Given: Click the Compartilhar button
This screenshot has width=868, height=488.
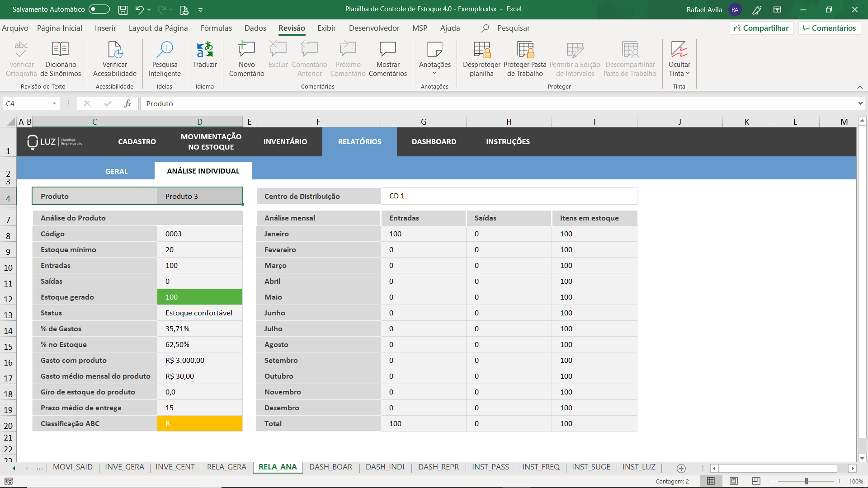Looking at the screenshot, I should click(761, 28).
